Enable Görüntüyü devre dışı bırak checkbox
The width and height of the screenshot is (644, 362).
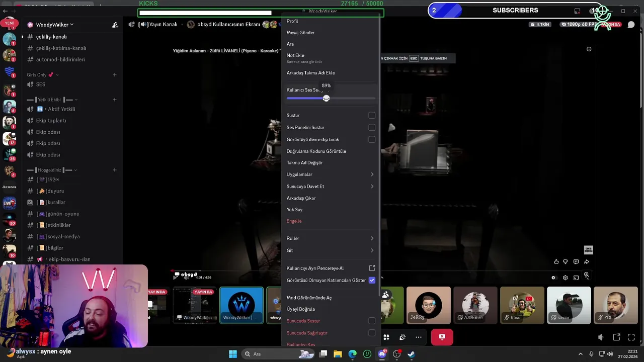point(372,140)
